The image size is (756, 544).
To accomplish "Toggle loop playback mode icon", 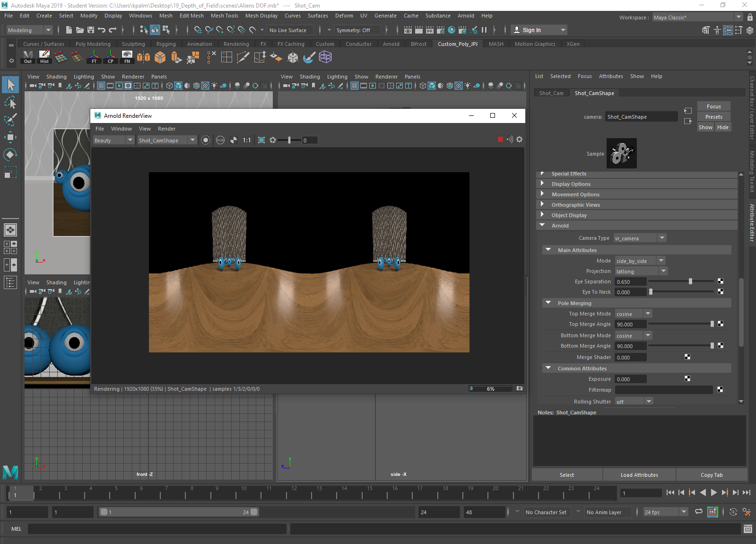I will [x=698, y=512].
